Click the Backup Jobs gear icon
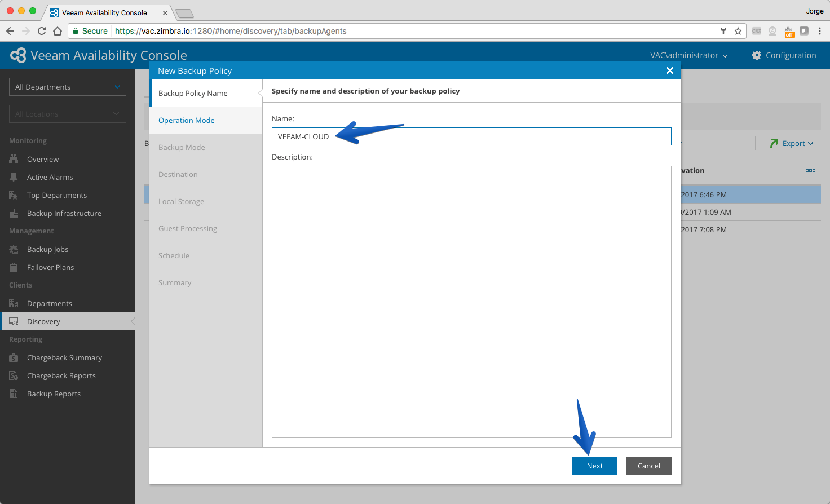830x504 pixels. tap(14, 249)
